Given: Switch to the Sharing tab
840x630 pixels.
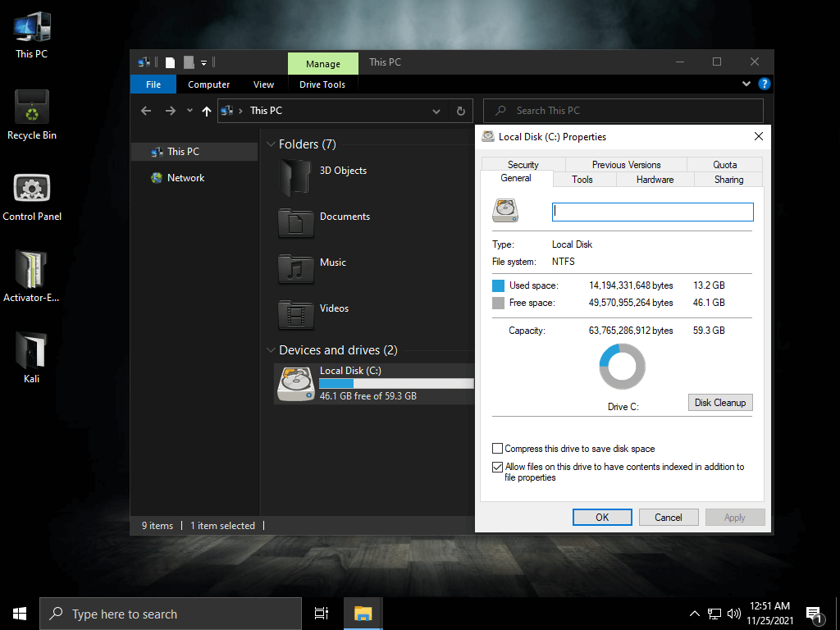Looking at the screenshot, I should (729, 180).
